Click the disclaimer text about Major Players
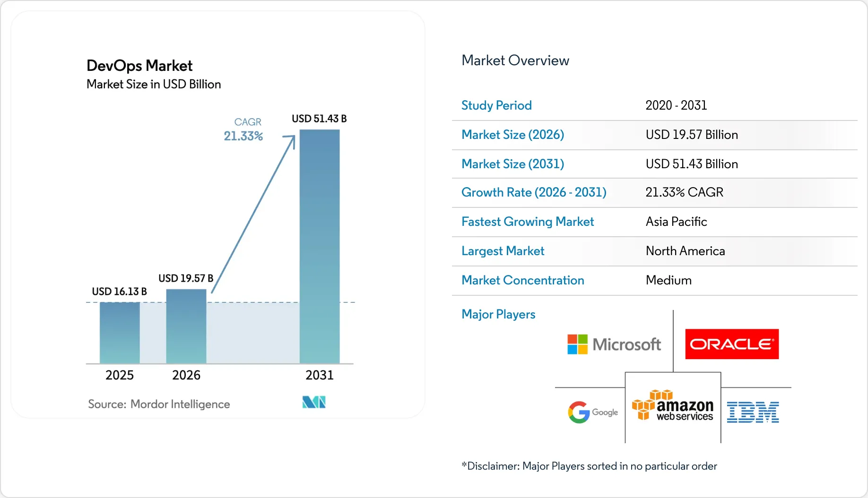Viewport: 868px width, 498px height. 589,466
